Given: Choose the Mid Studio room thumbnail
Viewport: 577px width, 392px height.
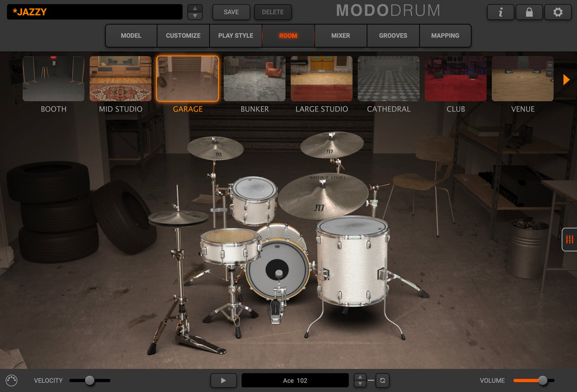Looking at the screenshot, I should (120, 79).
